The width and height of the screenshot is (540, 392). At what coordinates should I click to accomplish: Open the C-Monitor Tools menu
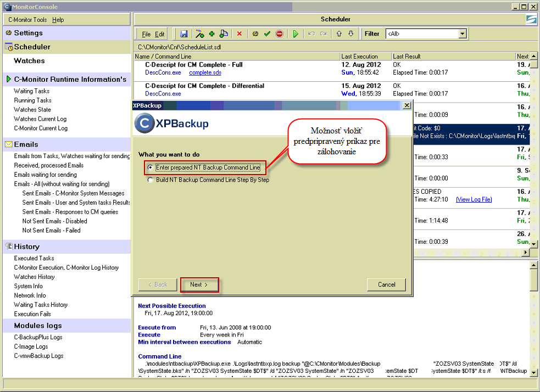pyautogui.click(x=27, y=20)
